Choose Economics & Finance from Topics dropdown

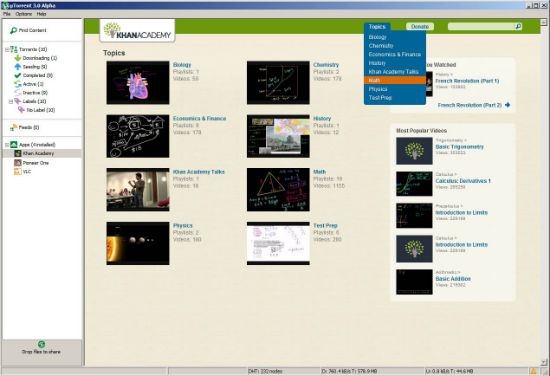[395, 54]
